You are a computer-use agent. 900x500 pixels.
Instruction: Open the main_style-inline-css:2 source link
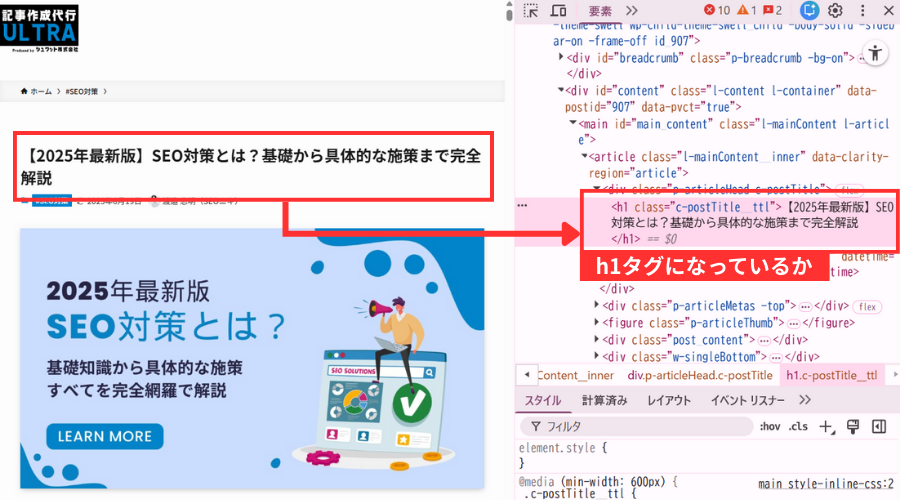tap(825, 484)
